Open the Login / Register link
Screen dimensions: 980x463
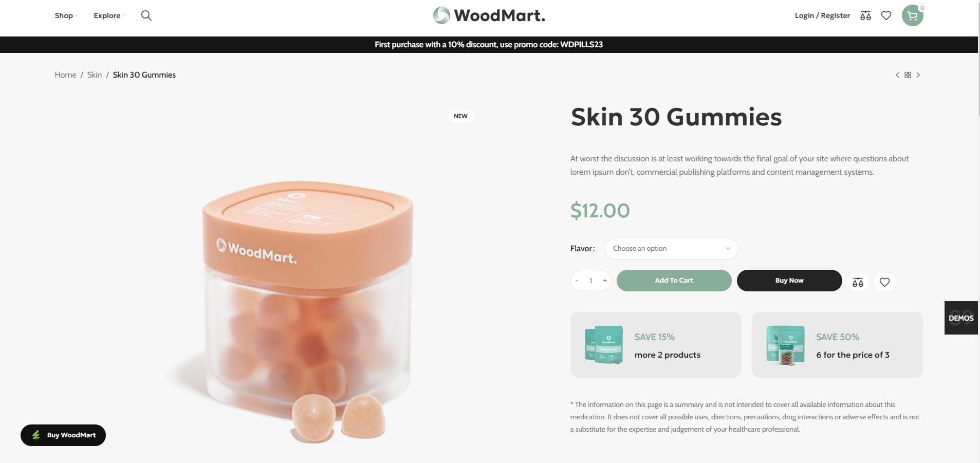click(x=822, y=15)
